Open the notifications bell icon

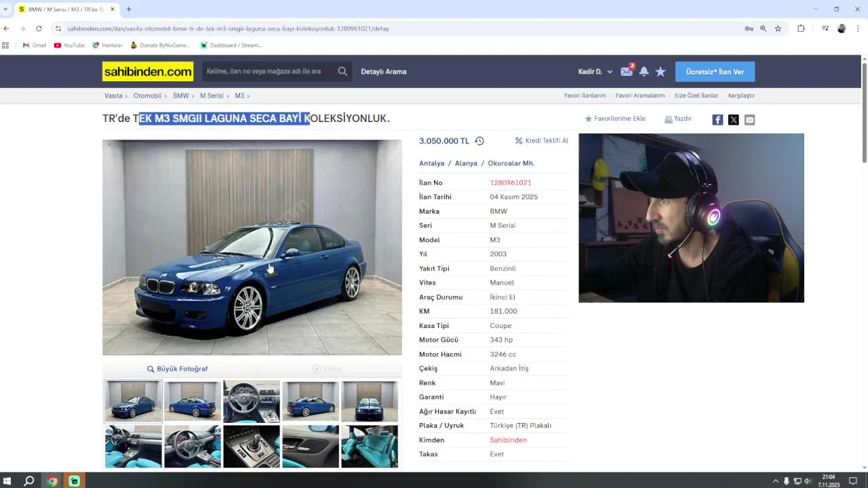pos(644,71)
